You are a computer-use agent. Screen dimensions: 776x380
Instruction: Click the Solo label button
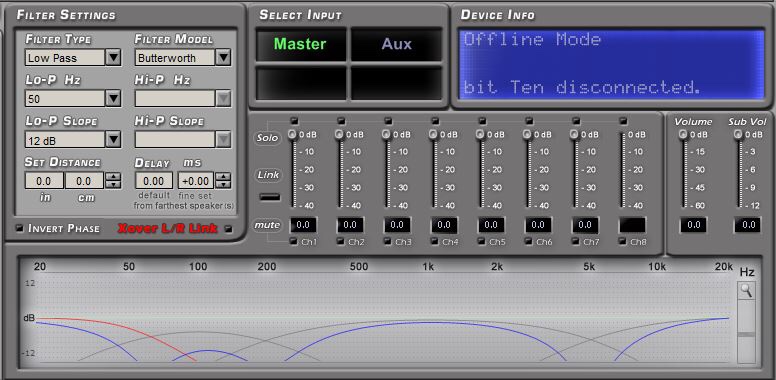pos(267,138)
